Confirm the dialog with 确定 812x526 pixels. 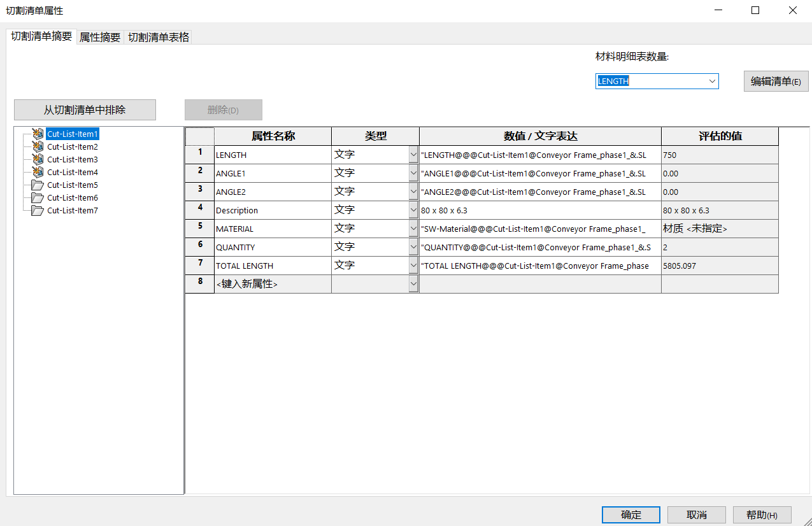point(630,515)
